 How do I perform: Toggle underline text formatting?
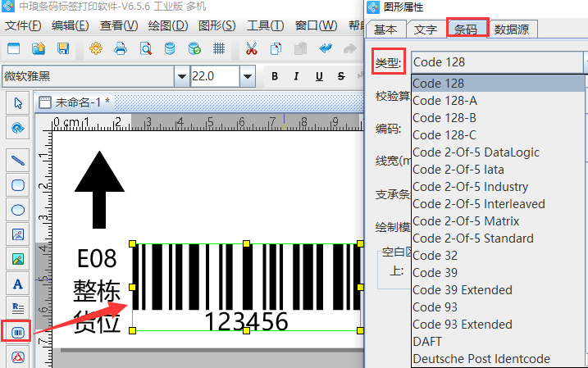pyautogui.click(x=318, y=77)
